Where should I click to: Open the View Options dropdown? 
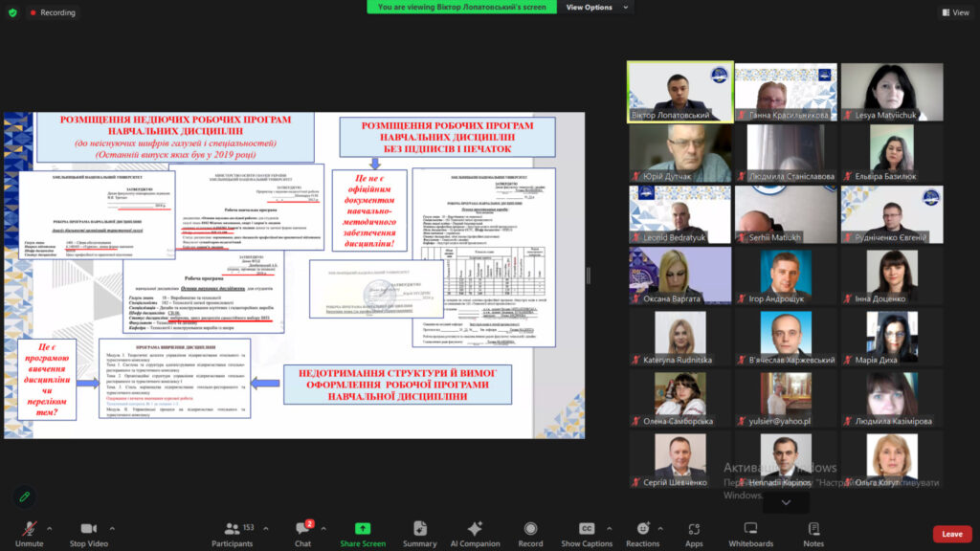pos(595,8)
